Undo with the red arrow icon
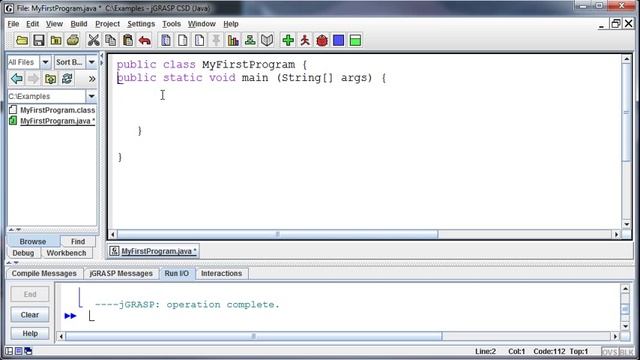Screen dimensions: 640x360 click(144, 40)
